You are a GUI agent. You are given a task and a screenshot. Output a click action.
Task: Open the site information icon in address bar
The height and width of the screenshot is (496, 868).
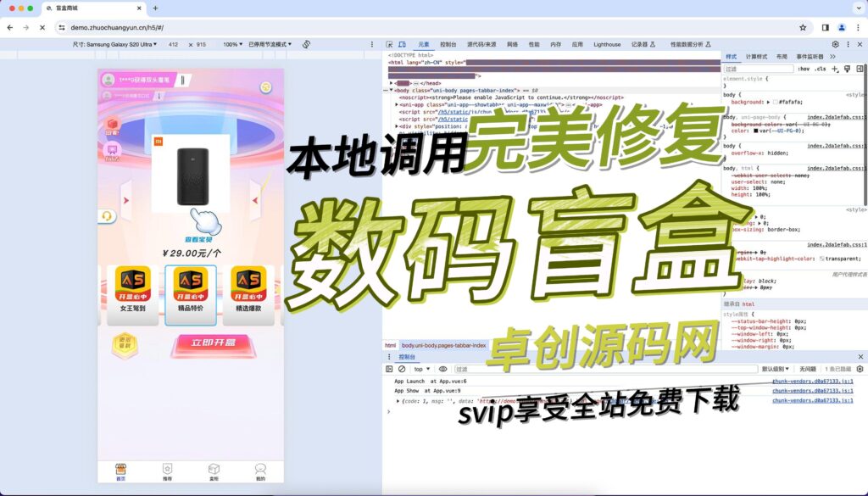tap(62, 27)
